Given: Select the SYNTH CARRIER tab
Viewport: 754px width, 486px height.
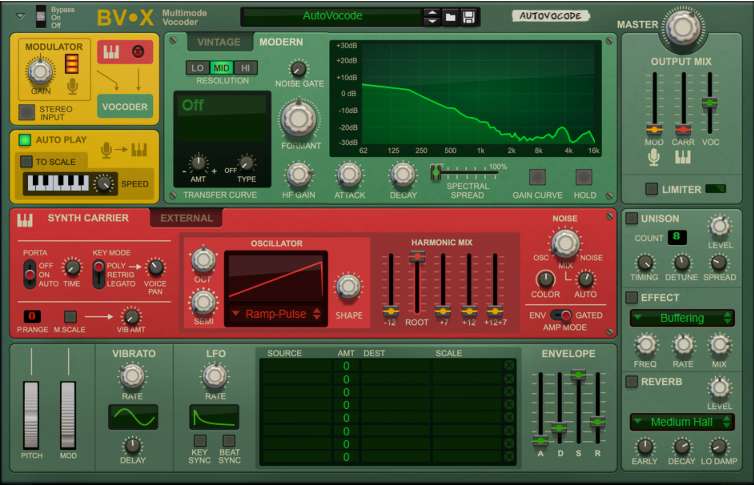Looking at the screenshot, I should (x=88, y=218).
